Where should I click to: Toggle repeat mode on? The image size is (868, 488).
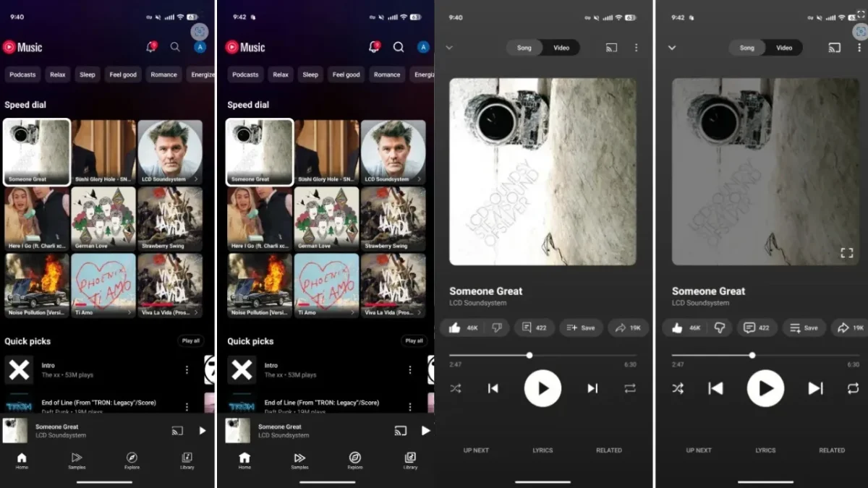coord(629,388)
